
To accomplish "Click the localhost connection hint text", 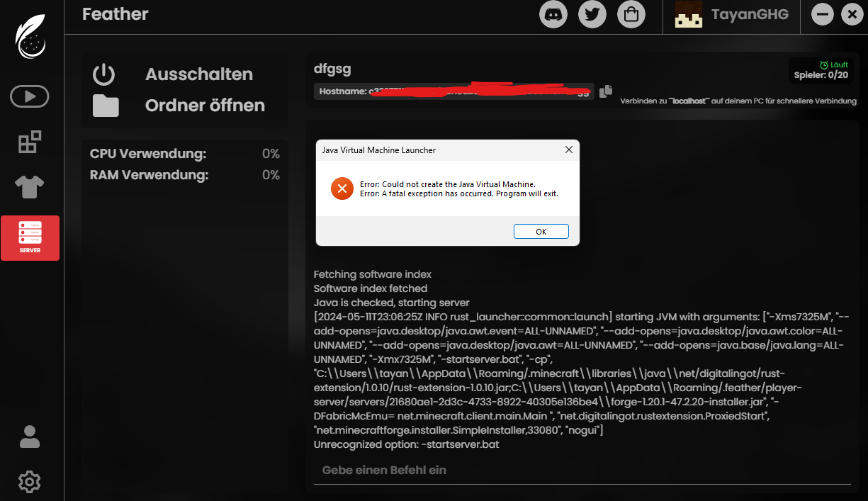I will point(738,101).
